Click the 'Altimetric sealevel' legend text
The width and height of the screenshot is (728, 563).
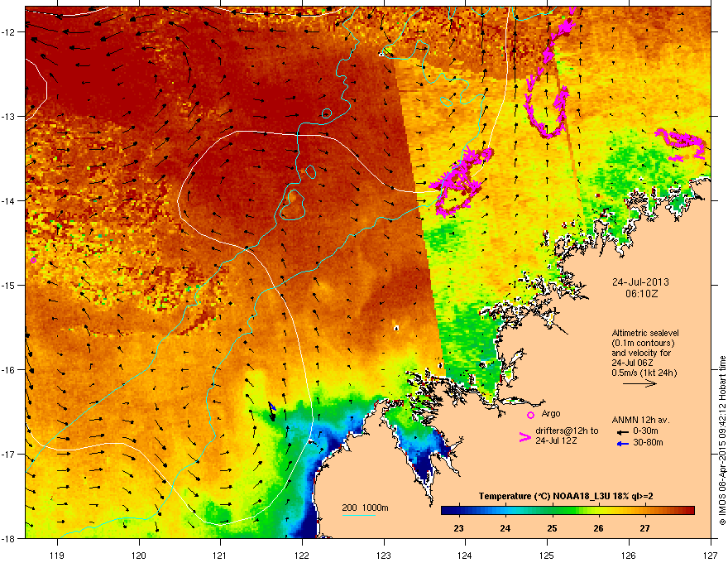click(645, 333)
